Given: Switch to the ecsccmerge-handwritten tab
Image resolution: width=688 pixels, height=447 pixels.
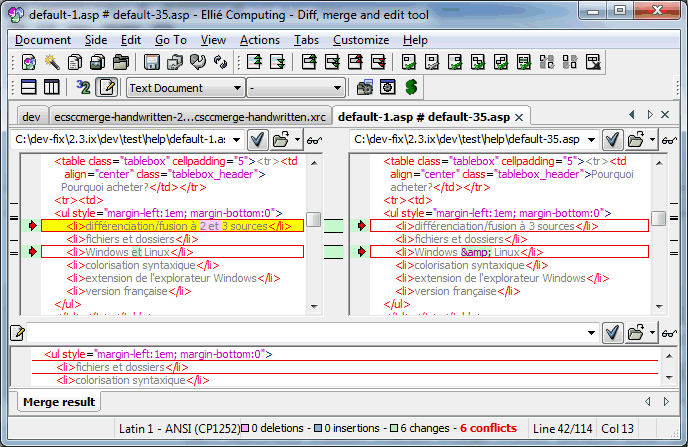Looking at the screenshot, I should [190, 117].
